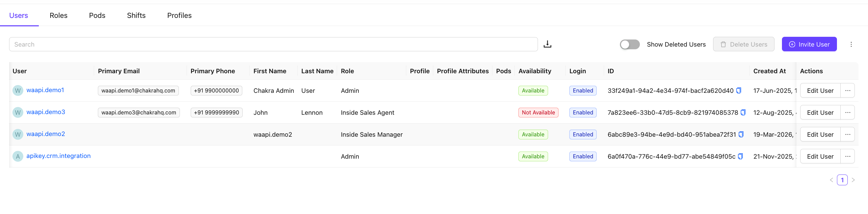Toggle Show Deleted Users switch
Viewport: 868px width, 214px height.
[630, 44]
